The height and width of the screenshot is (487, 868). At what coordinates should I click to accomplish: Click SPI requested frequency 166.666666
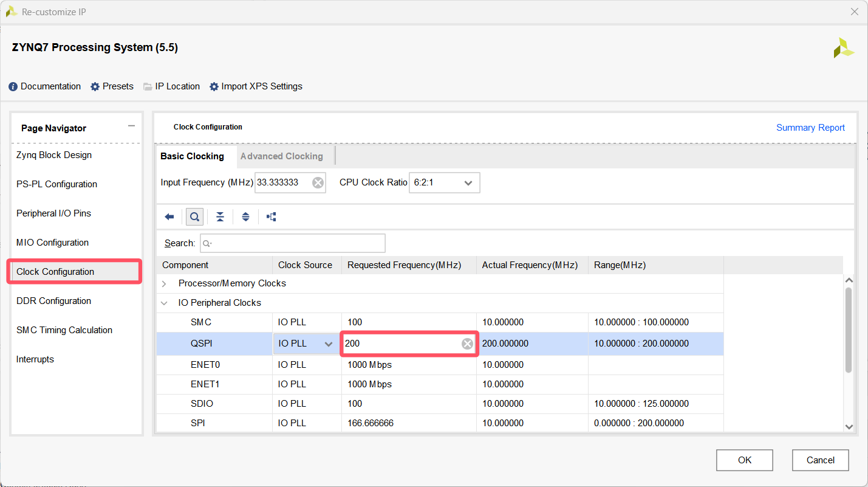371,423
